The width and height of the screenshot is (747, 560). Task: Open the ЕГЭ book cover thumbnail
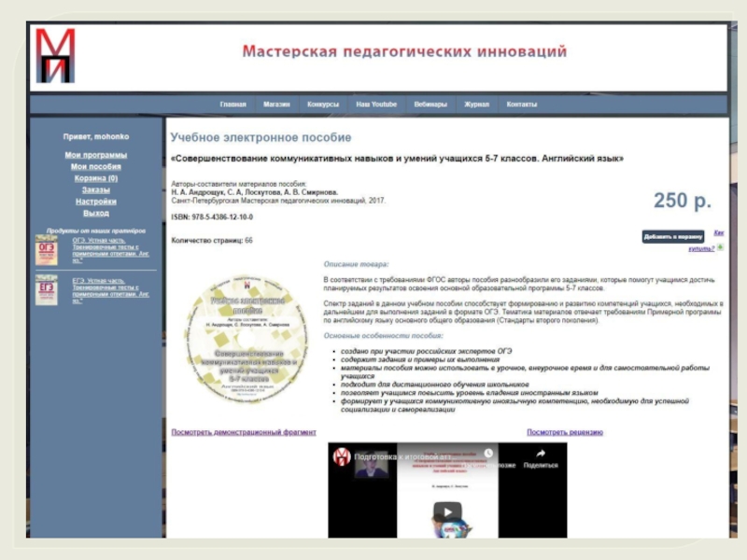click(46, 292)
